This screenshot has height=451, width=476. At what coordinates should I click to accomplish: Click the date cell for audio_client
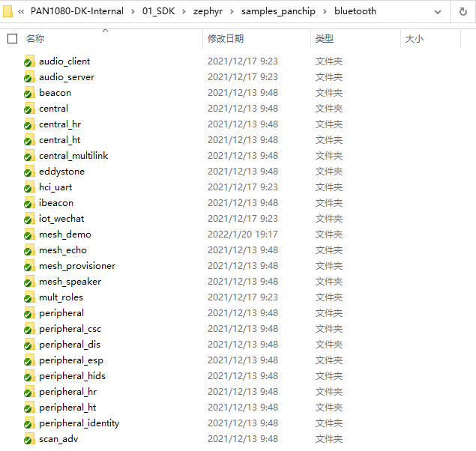tap(243, 61)
